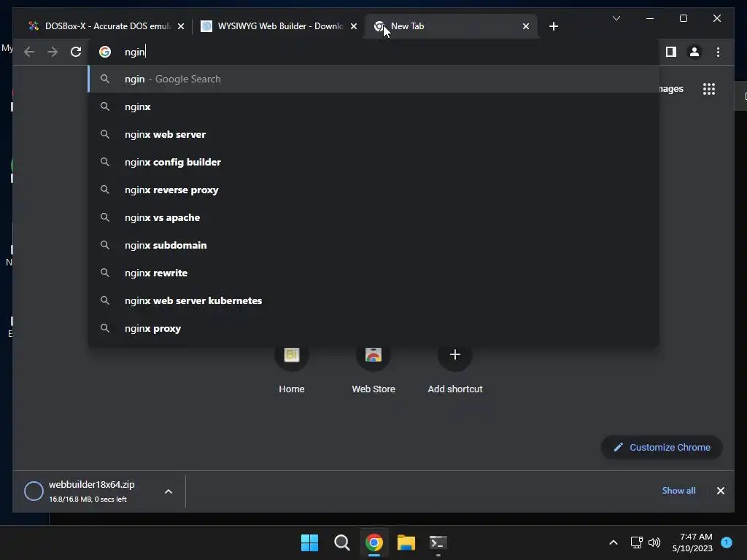This screenshot has width=747, height=560.
Task: Open the tab search dropdown arrow
Action: 616,18
